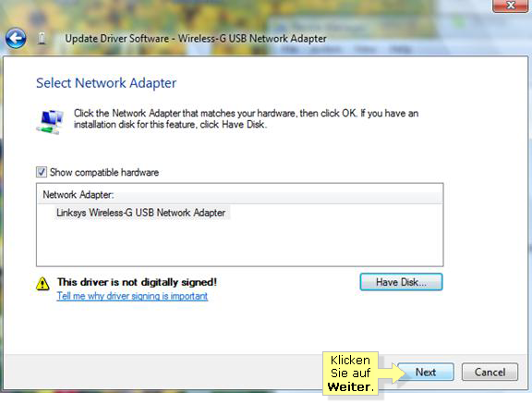Click the network computers icon beside instructions
This screenshot has width=532, height=404.
[50, 121]
